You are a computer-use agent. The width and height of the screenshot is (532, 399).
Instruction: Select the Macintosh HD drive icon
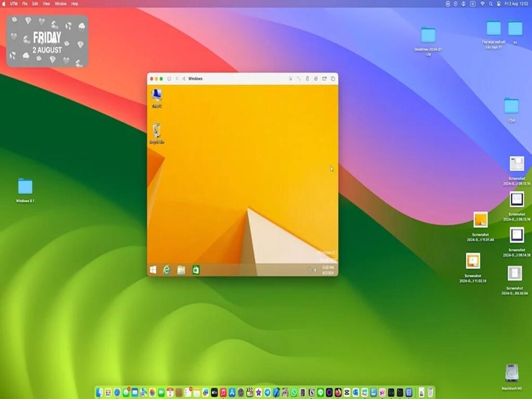(x=512, y=374)
